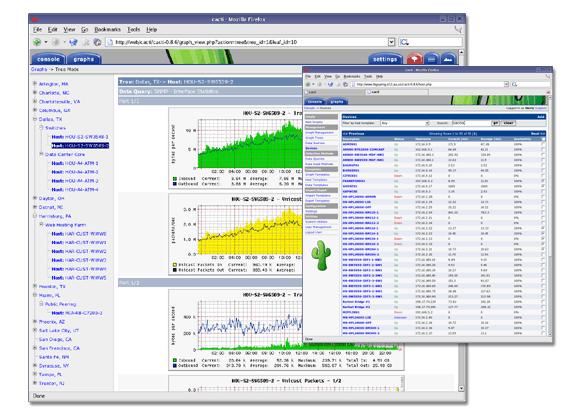Select second cacti browser tab in Devices window
The width and height of the screenshot is (574, 412).
tap(397, 92)
